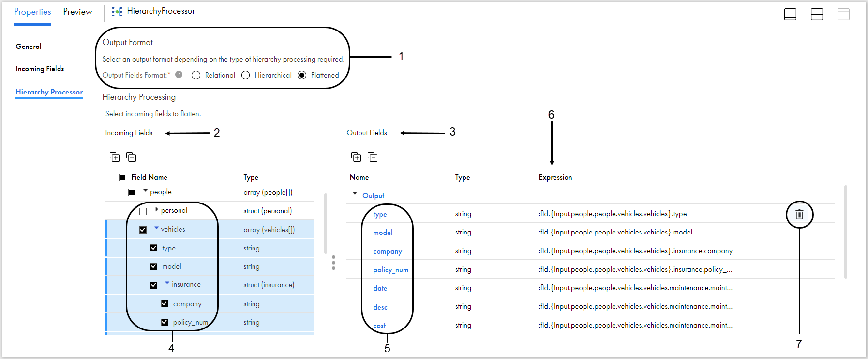Collapse all in the Incoming Fields tree
The image size is (868, 359).
(131, 157)
